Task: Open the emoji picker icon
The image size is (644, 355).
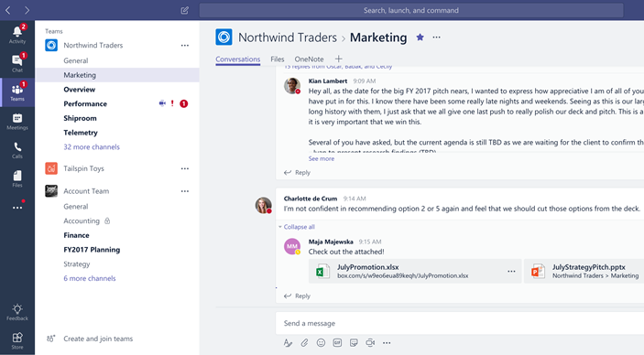Action: point(321,343)
